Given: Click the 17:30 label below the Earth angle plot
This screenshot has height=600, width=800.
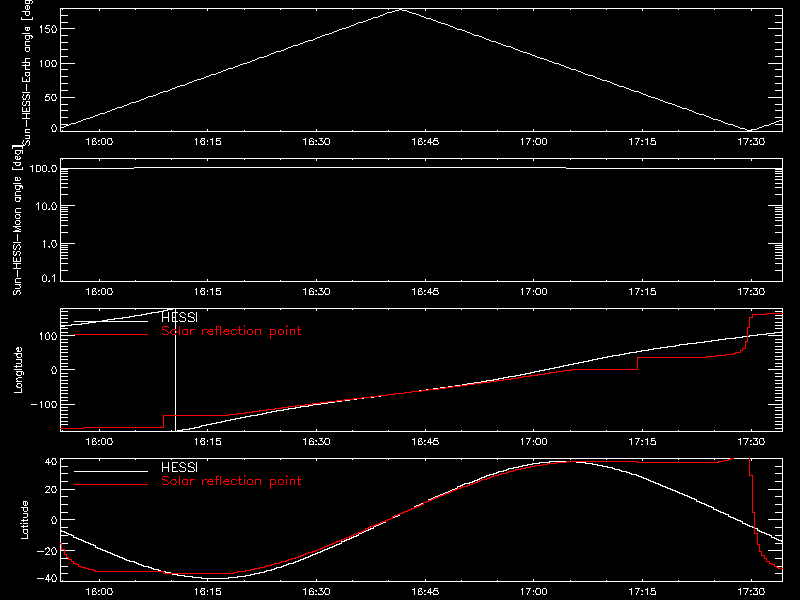Looking at the screenshot, I should (751, 141).
